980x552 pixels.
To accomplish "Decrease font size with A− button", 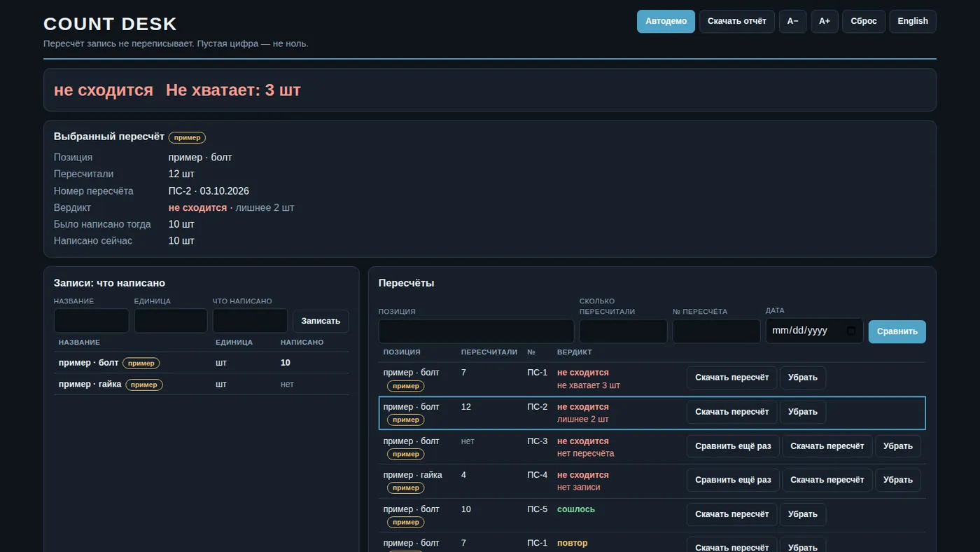I will tap(792, 21).
